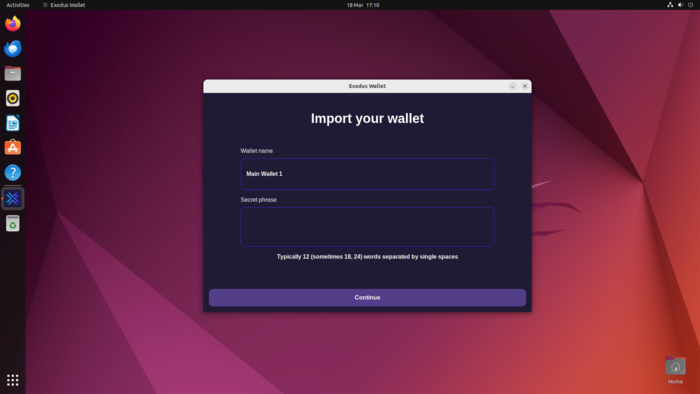Open the Trash icon in dock
Image resolution: width=700 pixels, height=394 pixels.
(12, 224)
